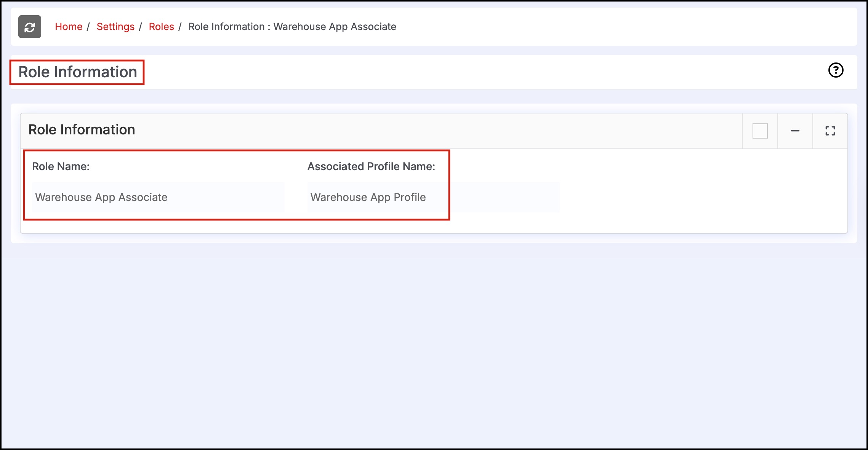Click the slash separator after Settings
Image resolution: width=868 pixels, height=450 pixels.
(x=140, y=27)
